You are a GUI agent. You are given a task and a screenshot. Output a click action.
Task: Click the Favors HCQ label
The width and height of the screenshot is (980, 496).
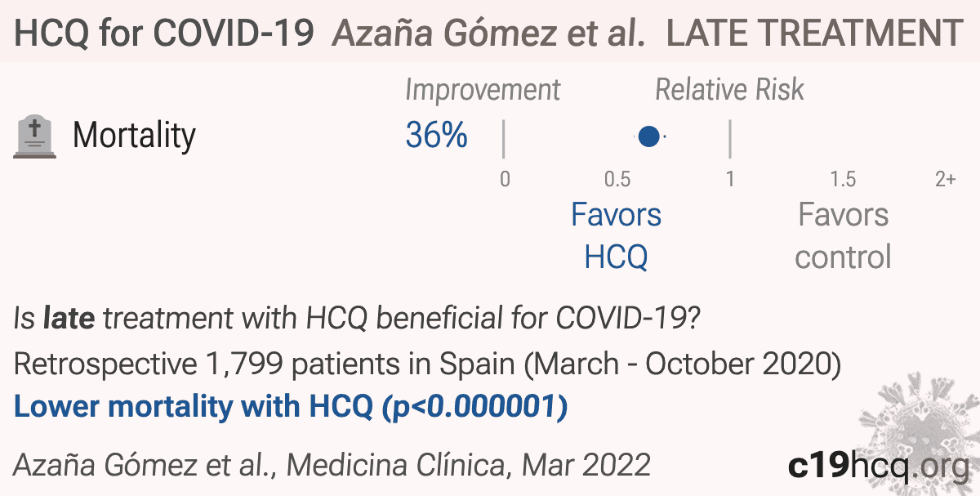[617, 236]
